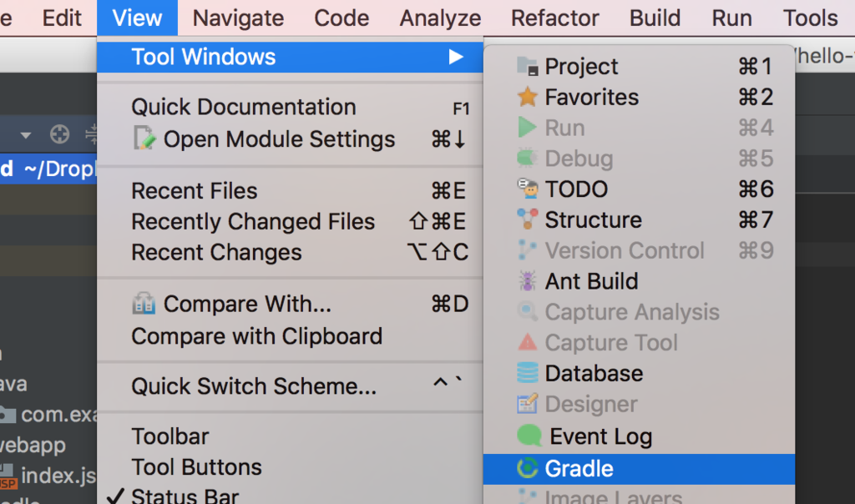The image size is (855, 504).
Task: Toggle Tool Buttons visibility
Action: [290, 467]
